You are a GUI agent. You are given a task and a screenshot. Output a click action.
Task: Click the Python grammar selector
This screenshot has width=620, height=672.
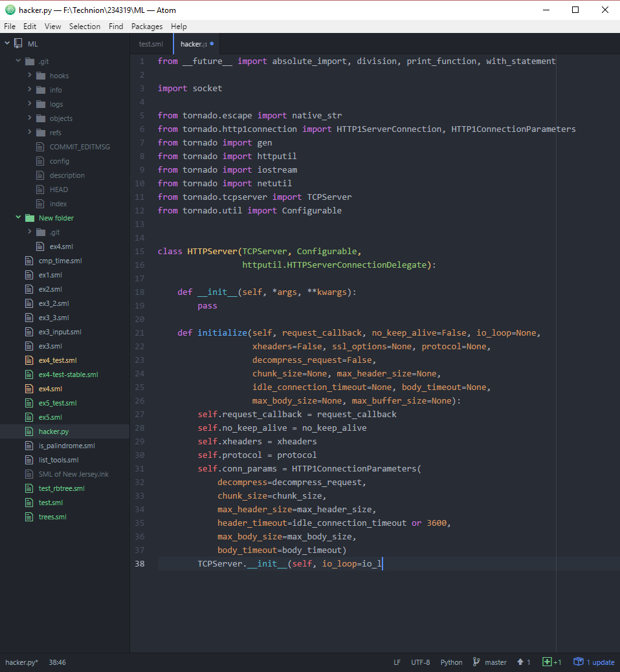(452, 662)
